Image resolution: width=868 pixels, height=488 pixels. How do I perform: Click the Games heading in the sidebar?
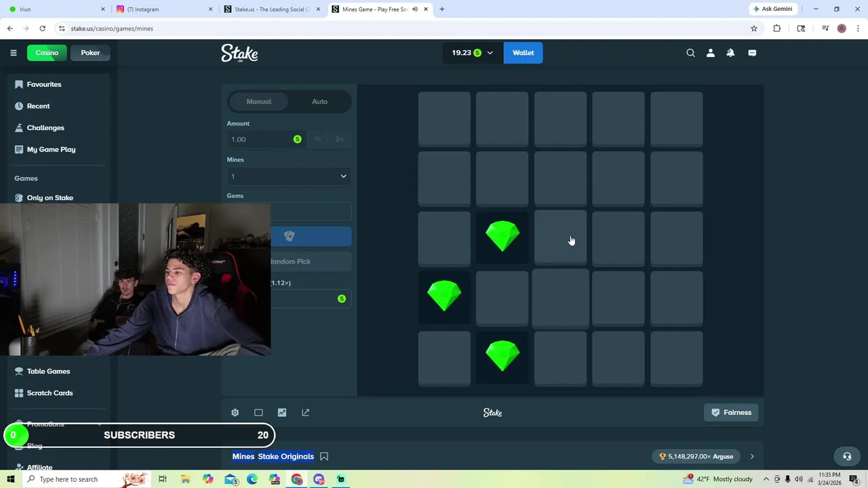(26, 178)
